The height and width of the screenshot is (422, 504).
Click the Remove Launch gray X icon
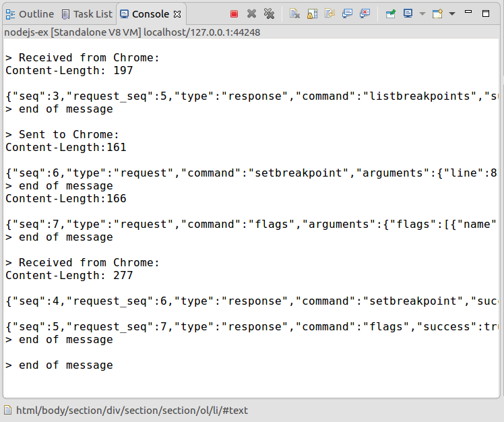tap(251, 13)
